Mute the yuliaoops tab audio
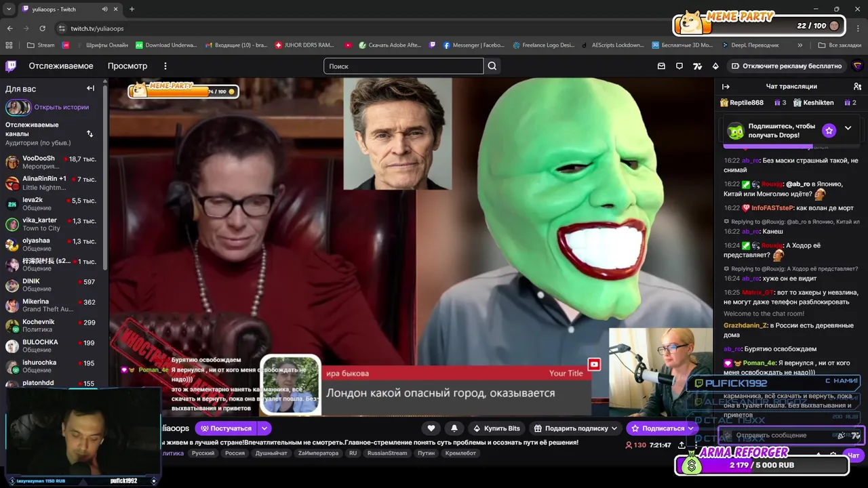The image size is (868, 488). [x=104, y=9]
